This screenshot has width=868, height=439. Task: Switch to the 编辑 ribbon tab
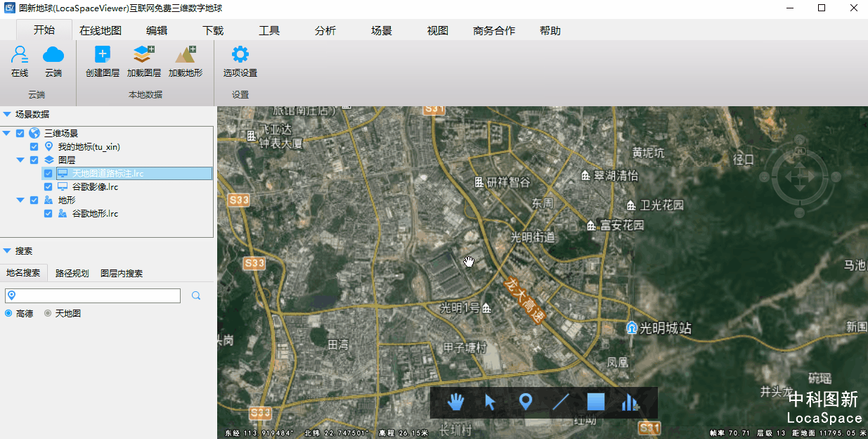click(157, 31)
